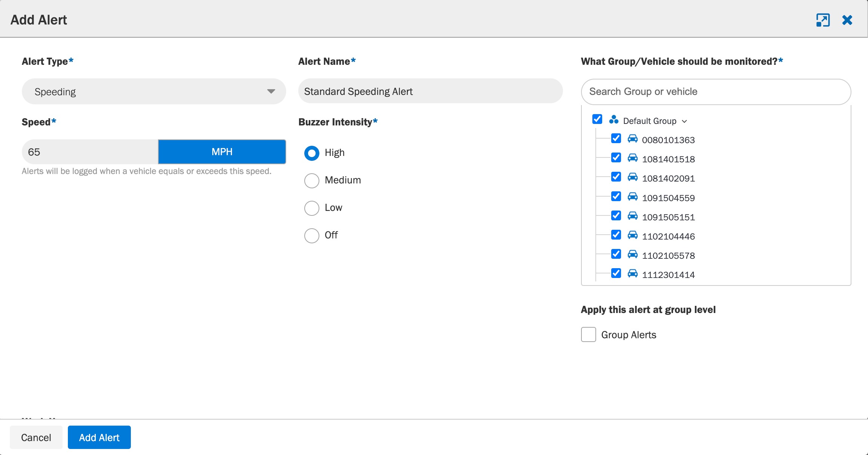Image resolution: width=868 pixels, height=455 pixels.
Task: Click car icon for vehicle 0080101363
Action: click(633, 139)
